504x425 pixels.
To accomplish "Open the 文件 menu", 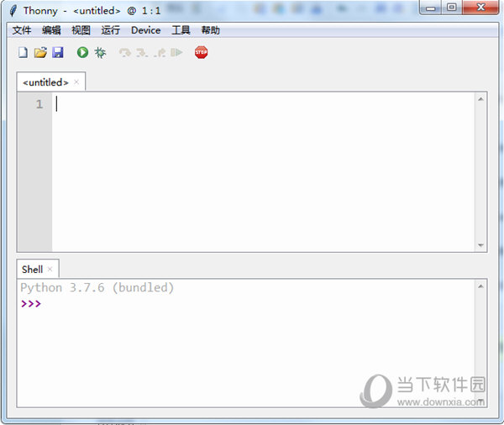I will coord(22,30).
